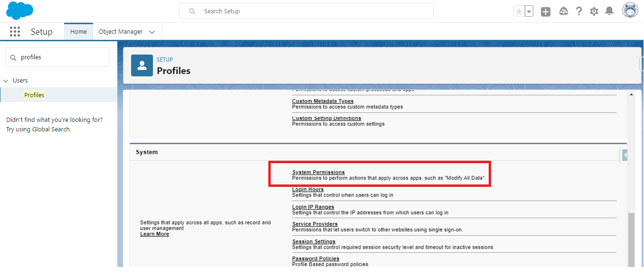
Task: Click the page scrollbar up arrow
Action: [x=631, y=94]
